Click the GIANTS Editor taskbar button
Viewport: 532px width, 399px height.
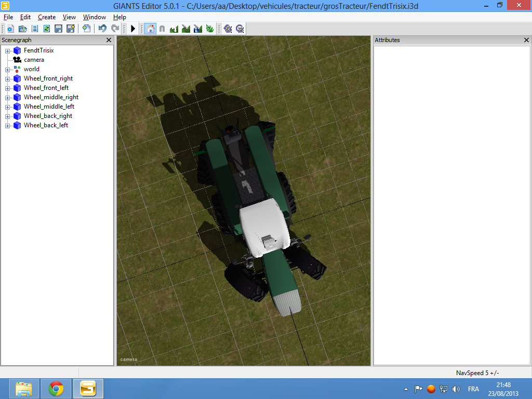[x=88, y=389]
